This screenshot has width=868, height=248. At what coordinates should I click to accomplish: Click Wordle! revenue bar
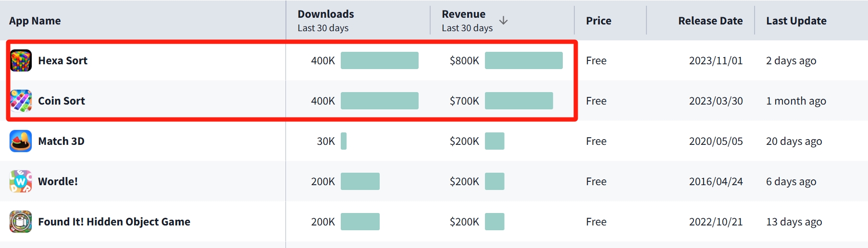495,181
